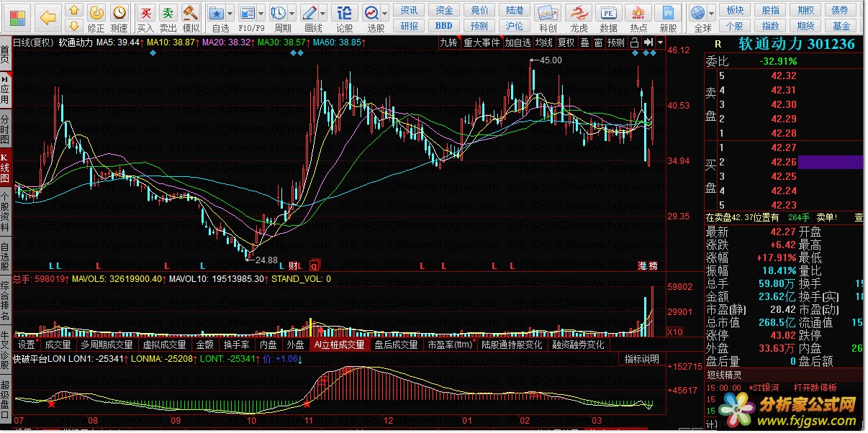Switch to the 换手率 indicator tab

point(236,345)
